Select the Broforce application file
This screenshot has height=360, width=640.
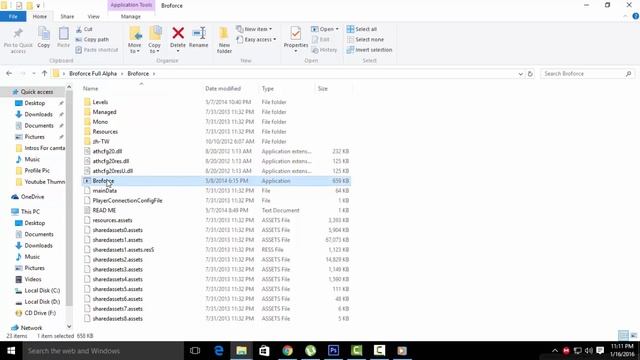(216, 181)
